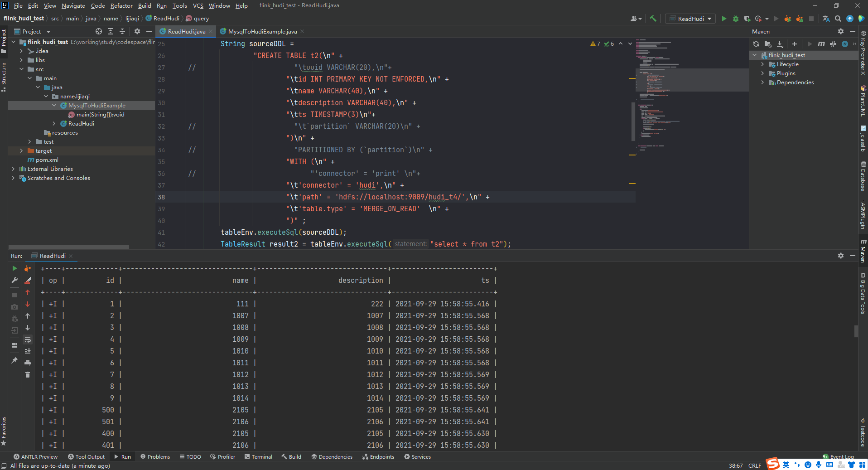The width and height of the screenshot is (868, 470).
Task: Expand Maven Lifecycle node
Action: click(x=762, y=64)
